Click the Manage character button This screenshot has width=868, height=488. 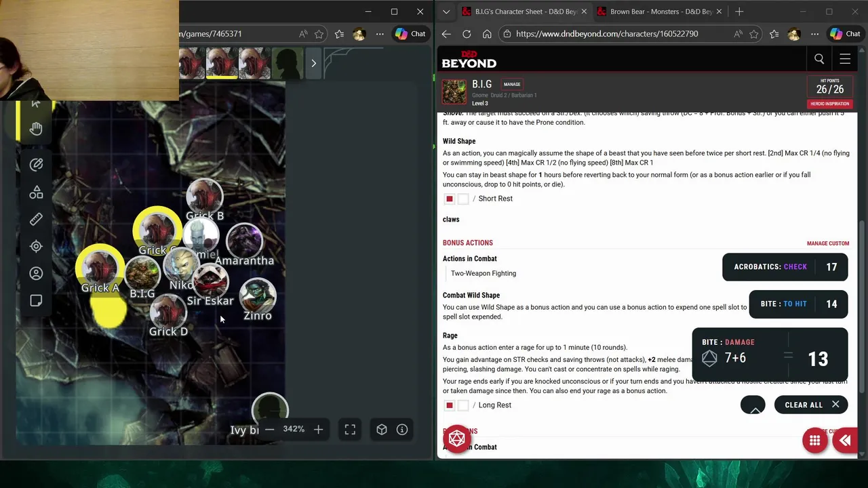(x=512, y=84)
